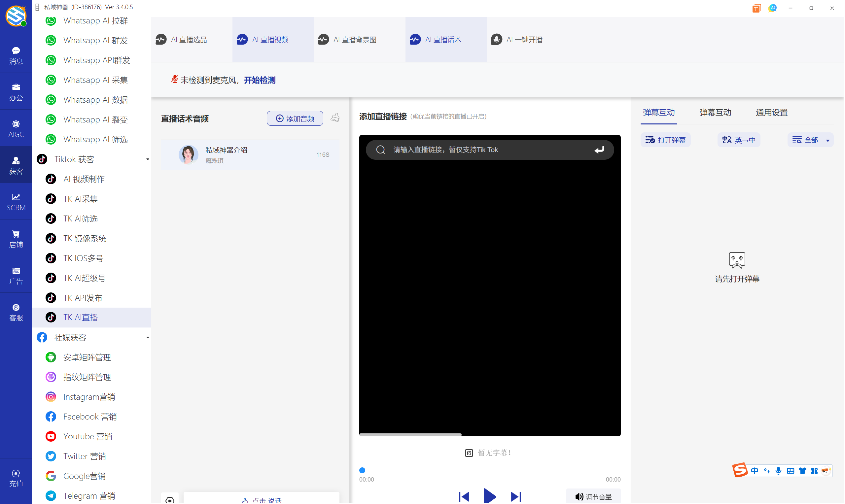This screenshot has width=845, height=504.
Task: Toggle 英→中 translation mode
Action: (x=739, y=140)
